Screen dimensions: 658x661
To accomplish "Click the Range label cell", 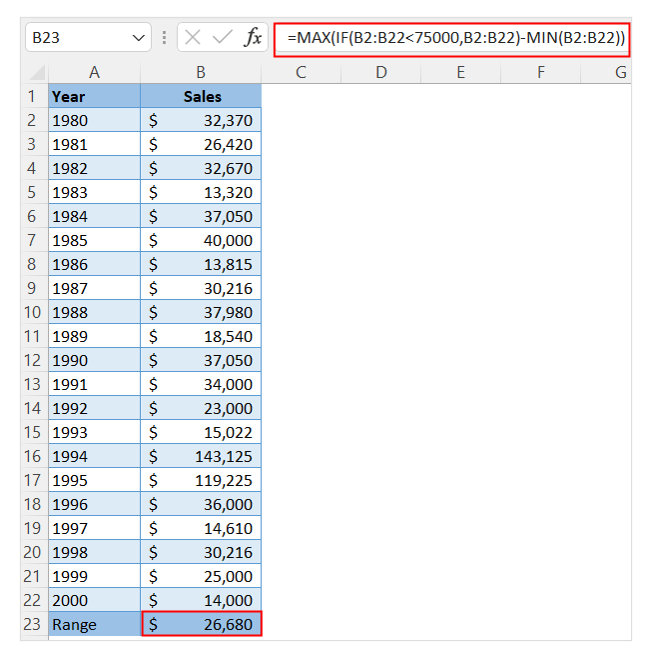I will [94, 624].
